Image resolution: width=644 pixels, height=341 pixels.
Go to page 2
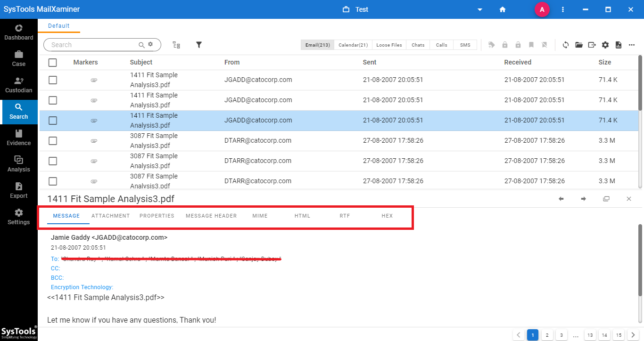click(x=547, y=335)
